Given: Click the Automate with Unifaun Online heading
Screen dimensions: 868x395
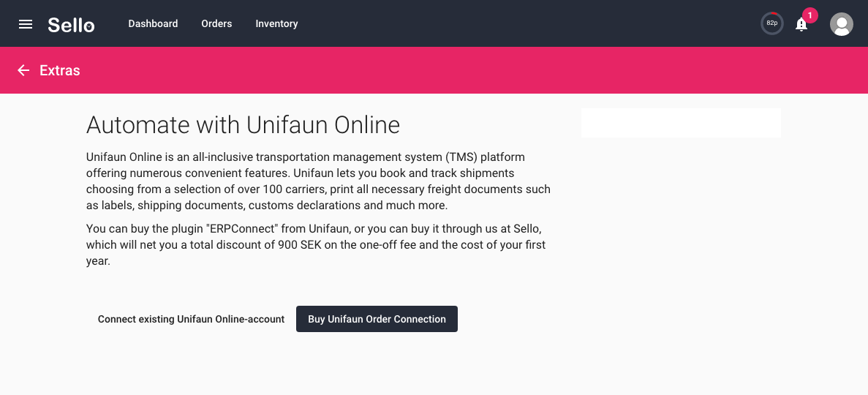Looking at the screenshot, I should pyautogui.click(x=243, y=124).
